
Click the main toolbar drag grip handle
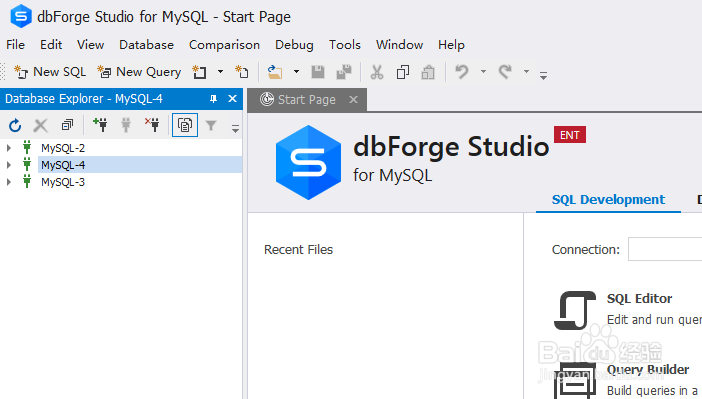coord(3,72)
